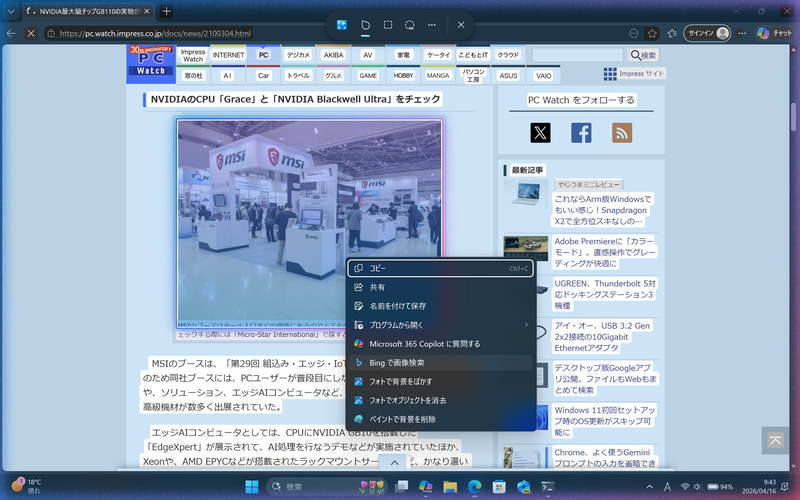Go back with browser back arrow

[11, 33]
